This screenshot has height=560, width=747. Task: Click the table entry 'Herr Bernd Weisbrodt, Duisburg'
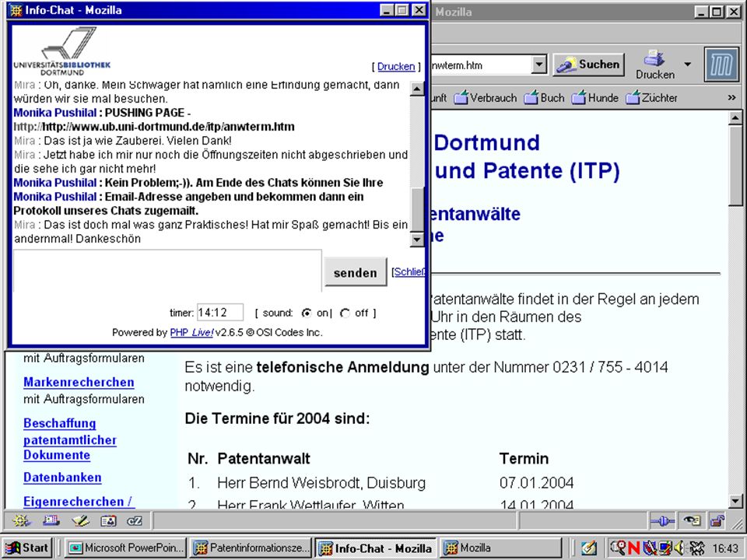(321, 483)
